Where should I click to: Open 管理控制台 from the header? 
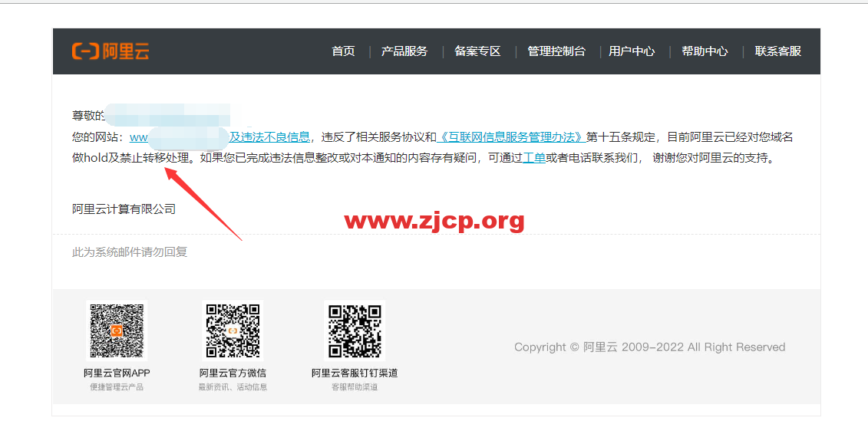tap(556, 51)
